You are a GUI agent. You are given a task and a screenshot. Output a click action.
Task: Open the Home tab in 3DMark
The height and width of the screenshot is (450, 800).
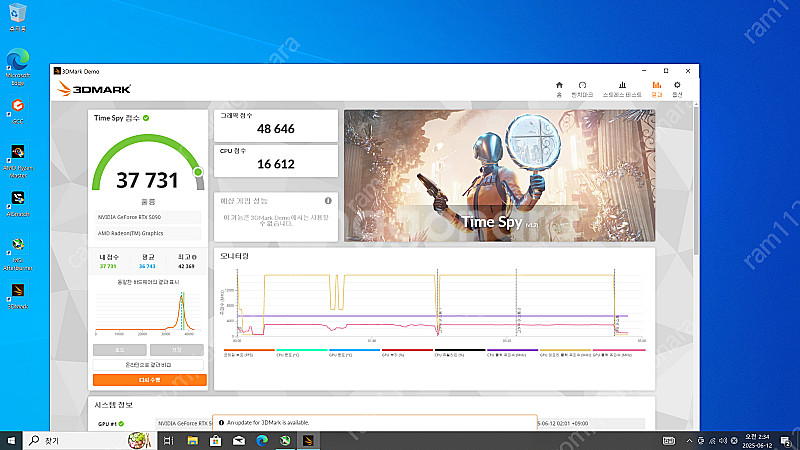tap(559, 89)
